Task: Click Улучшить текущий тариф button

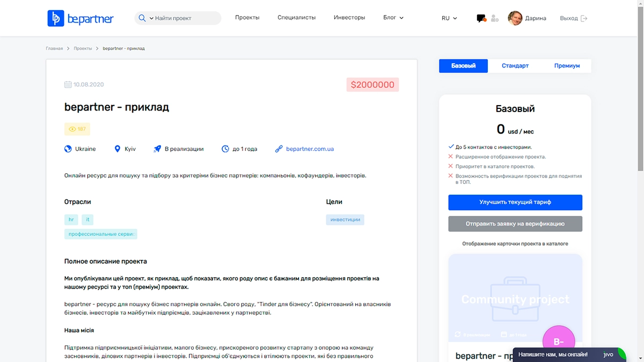Action: [x=515, y=203]
